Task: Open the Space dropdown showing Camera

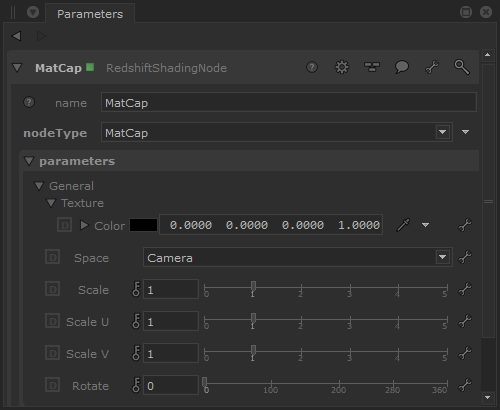Action: point(298,257)
